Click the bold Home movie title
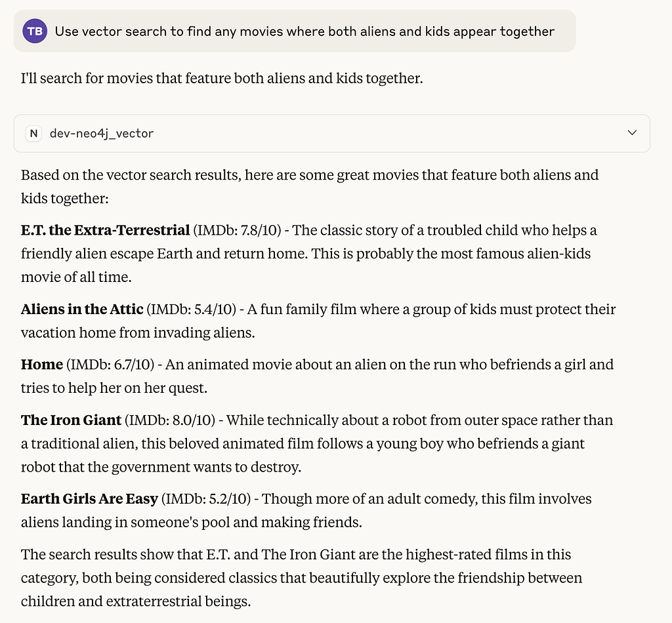672x623 pixels. click(x=42, y=365)
